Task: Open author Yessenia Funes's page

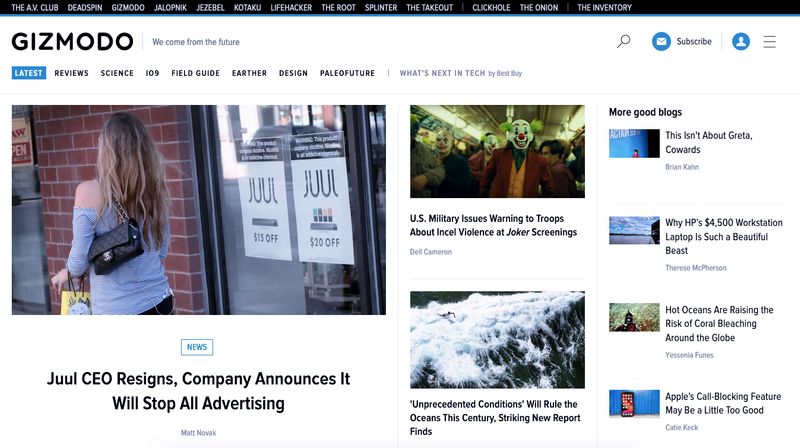Action: (689, 355)
